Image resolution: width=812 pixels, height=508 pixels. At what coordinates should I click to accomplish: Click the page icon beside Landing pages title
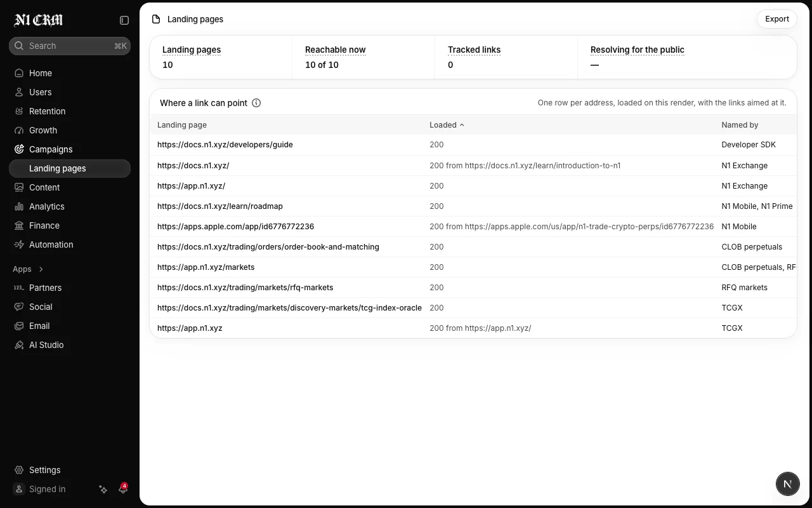pos(156,19)
